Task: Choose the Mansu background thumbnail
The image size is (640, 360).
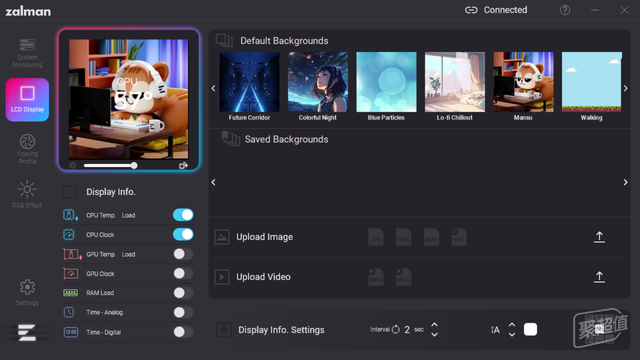Action: [x=524, y=82]
